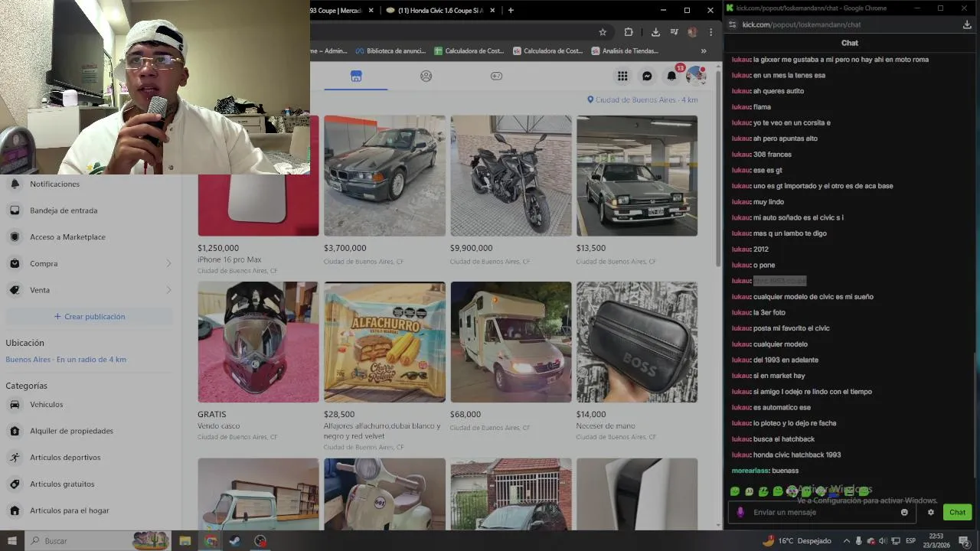Viewport: 980px width, 551px height.
Task: Switch to the Honda Civic 1.6 Coupe Si tab
Action: (x=440, y=10)
